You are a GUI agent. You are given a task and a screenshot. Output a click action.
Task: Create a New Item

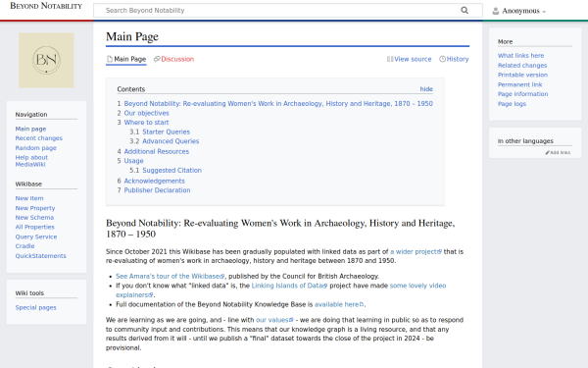click(x=29, y=198)
